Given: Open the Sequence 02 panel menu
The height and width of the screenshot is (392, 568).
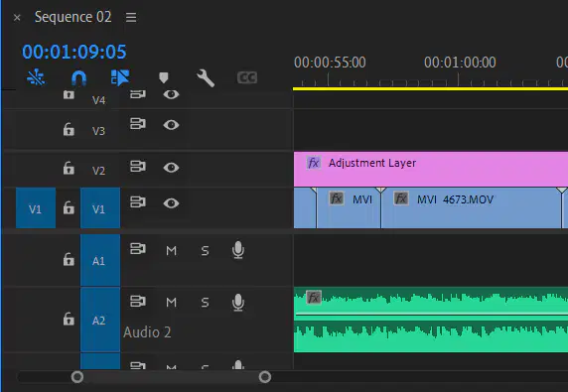Looking at the screenshot, I should [131, 17].
